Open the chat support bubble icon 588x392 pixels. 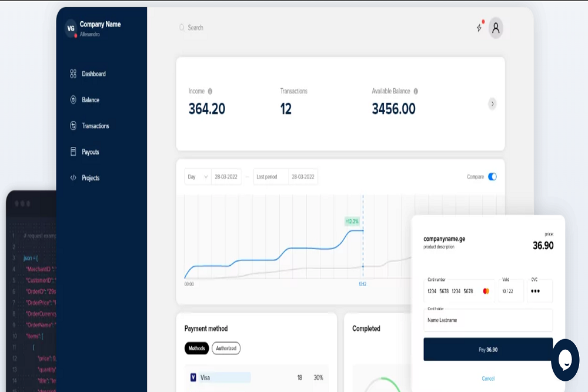click(565, 360)
